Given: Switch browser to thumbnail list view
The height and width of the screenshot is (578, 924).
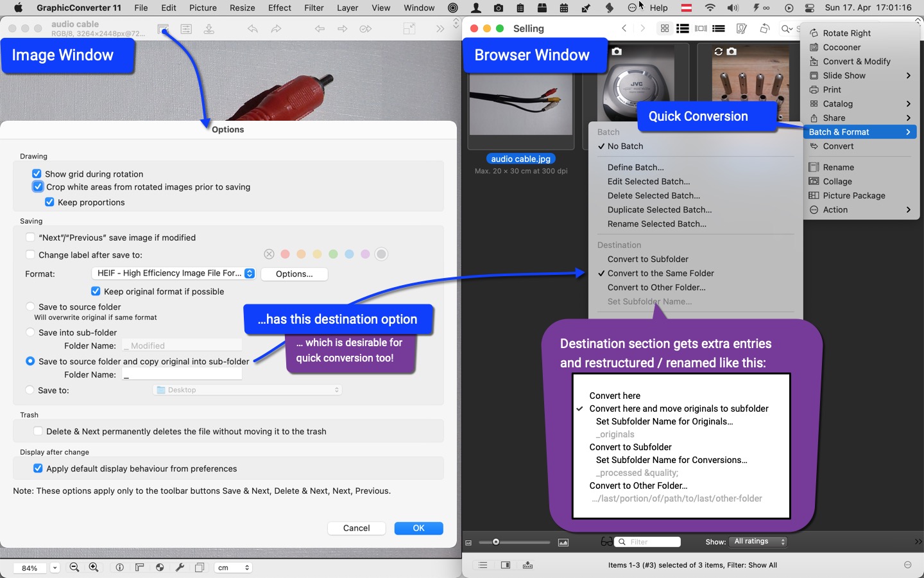Looking at the screenshot, I should coord(683,28).
